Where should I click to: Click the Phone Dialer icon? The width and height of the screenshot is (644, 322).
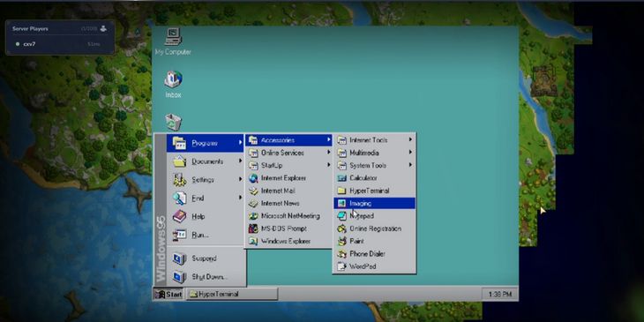pos(341,254)
